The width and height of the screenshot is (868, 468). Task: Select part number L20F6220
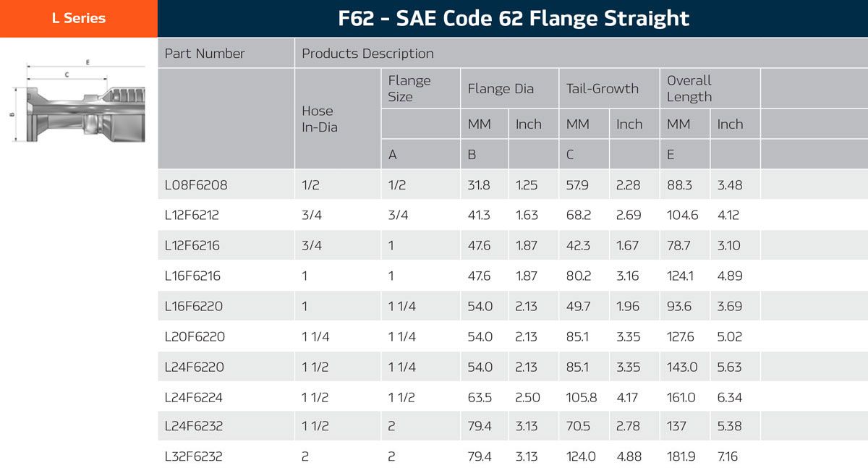pos(195,337)
